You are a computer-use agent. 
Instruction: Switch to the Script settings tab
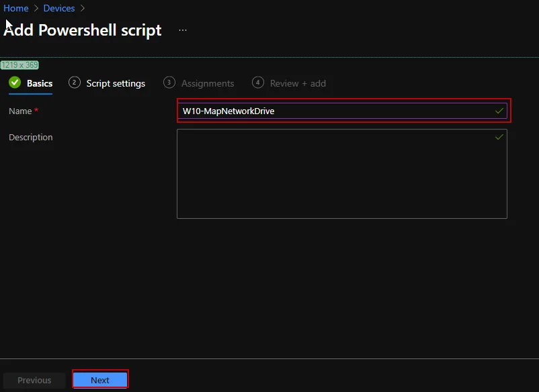tap(107, 83)
